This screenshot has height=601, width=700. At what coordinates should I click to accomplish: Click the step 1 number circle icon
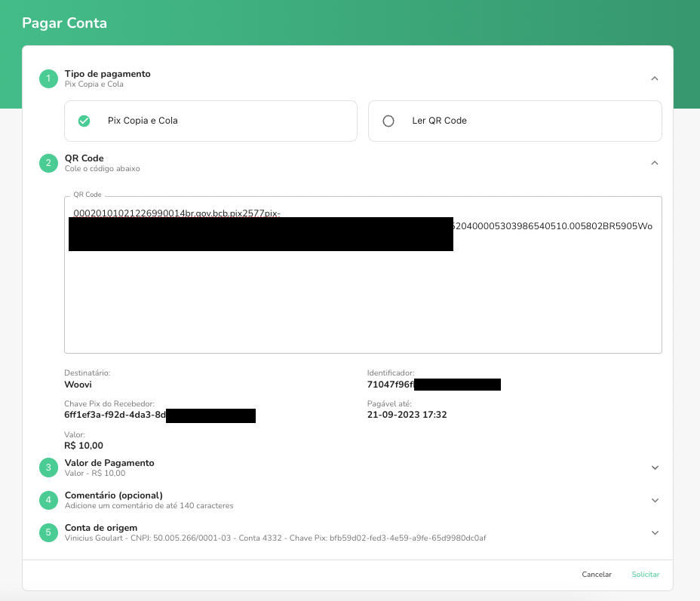pyautogui.click(x=48, y=78)
